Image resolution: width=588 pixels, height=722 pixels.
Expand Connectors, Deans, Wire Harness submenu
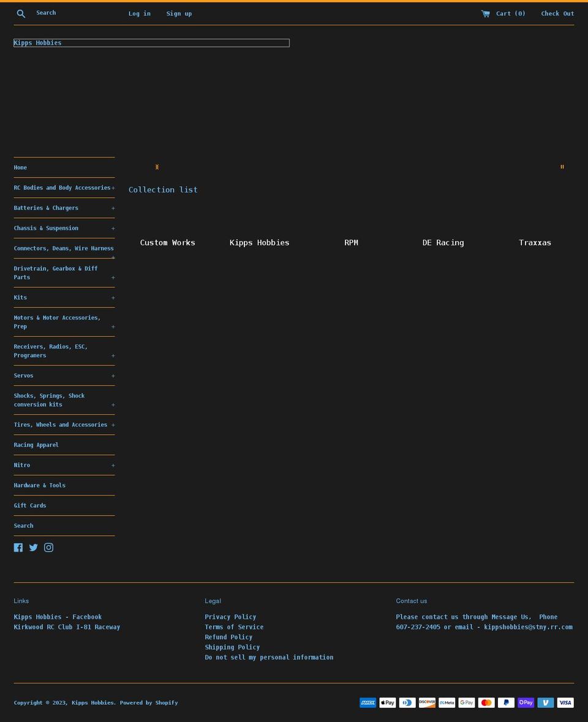pos(113,257)
